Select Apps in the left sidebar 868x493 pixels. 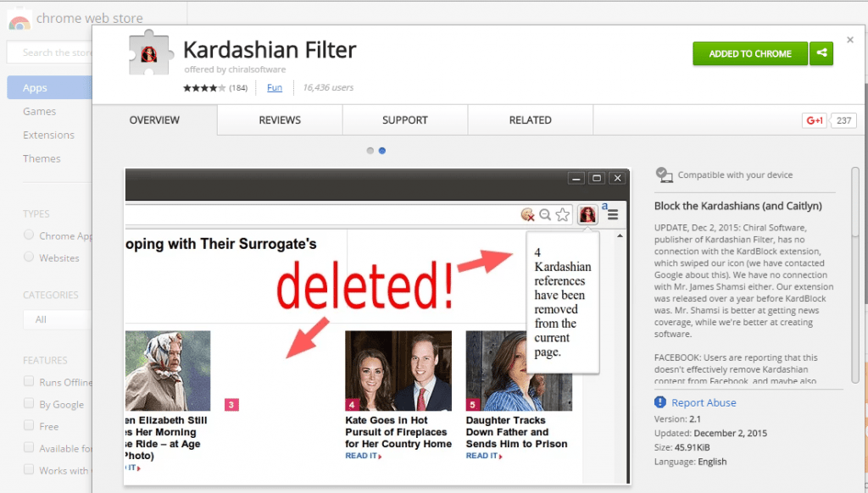tap(50, 87)
